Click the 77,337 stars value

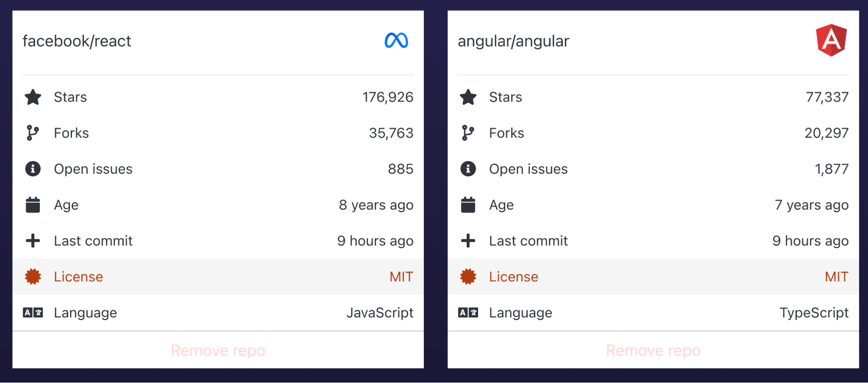(x=827, y=97)
